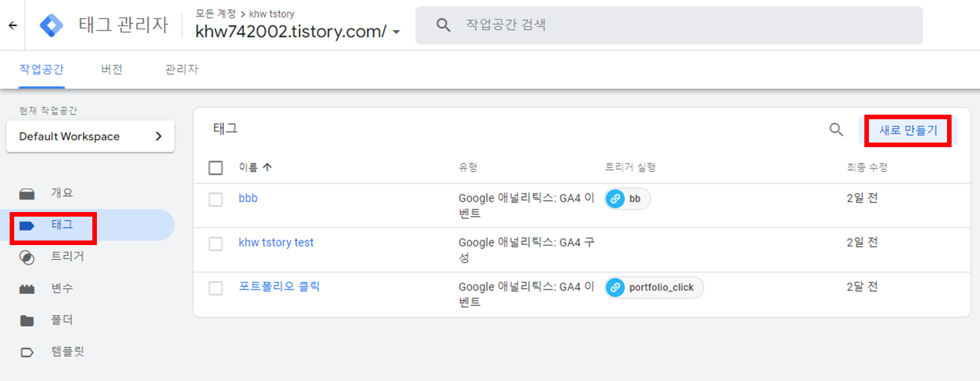The height and width of the screenshot is (381, 980).
Task: Click the portfolio_click trigger chip
Action: pyautogui.click(x=654, y=288)
